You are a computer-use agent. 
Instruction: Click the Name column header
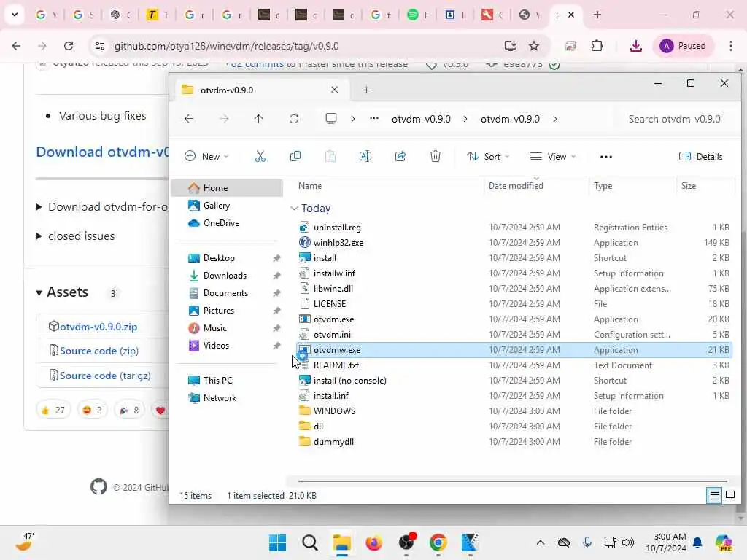point(309,186)
